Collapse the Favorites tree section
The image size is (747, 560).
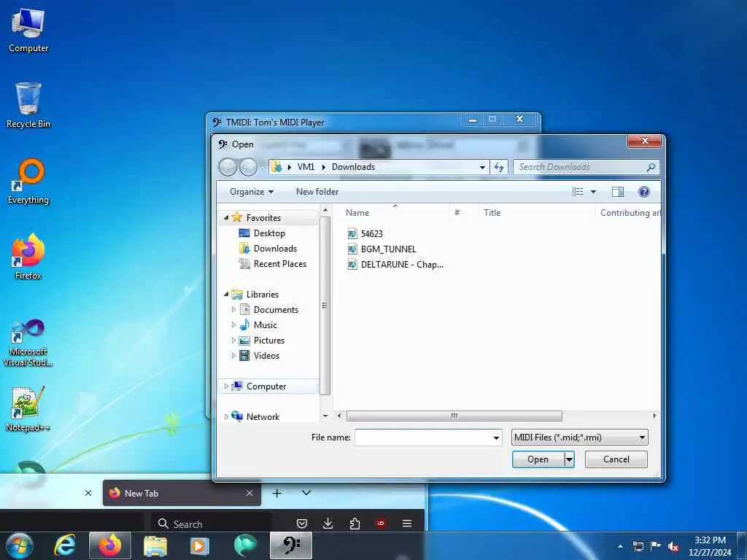click(226, 217)
